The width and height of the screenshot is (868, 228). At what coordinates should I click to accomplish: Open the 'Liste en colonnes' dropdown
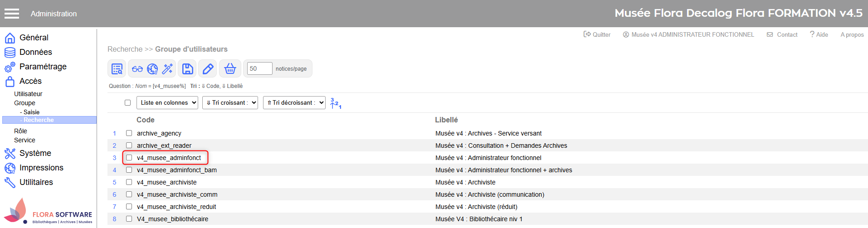(x=167, y=103)
